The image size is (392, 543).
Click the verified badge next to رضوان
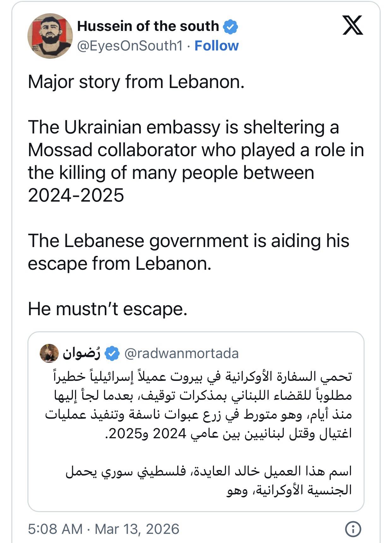tap(112, 353)
